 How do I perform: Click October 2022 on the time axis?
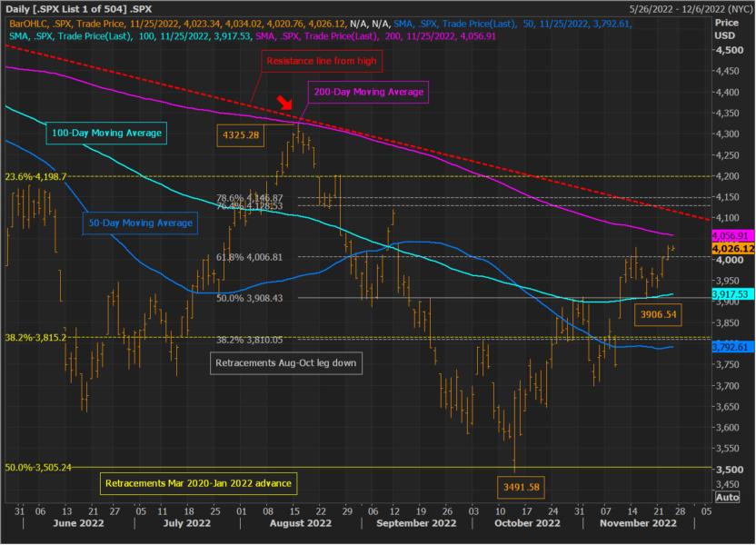coord(527,523)
